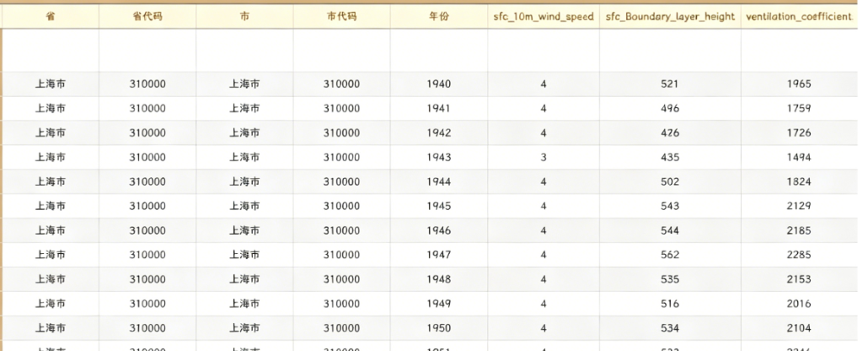The width and height of the screenshot is (868, 351).
Task: Select wind speed value 3 for 1943
Action: [544, 158]
